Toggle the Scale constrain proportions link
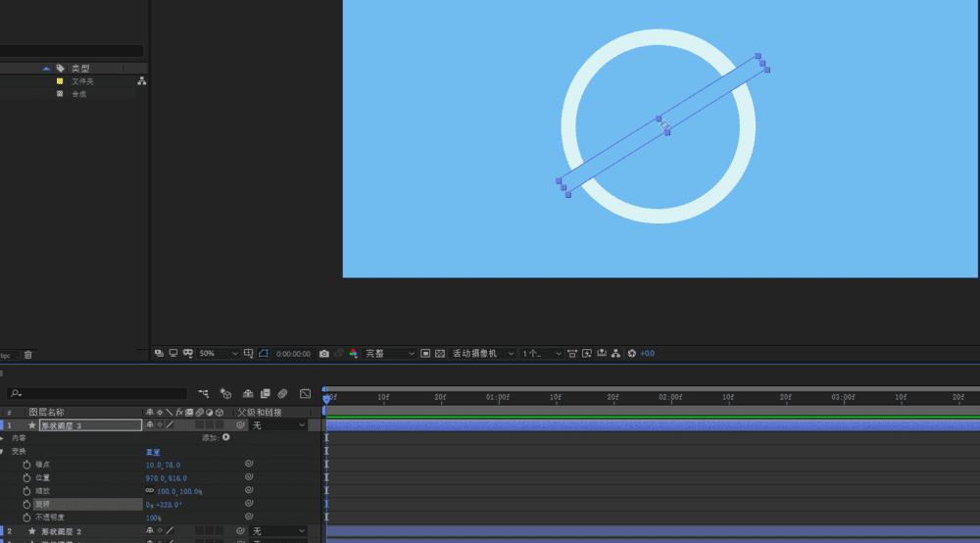This screenshot has width=980, height=543. [x=150, y=491]
